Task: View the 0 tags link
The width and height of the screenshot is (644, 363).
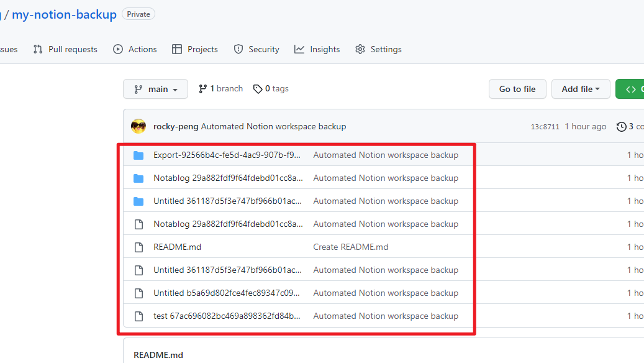Action: click(x=271, y=89)
